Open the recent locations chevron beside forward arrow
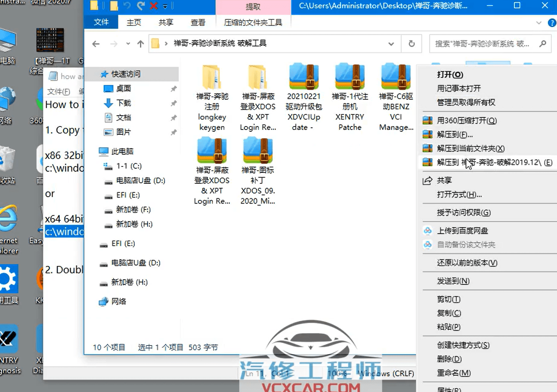Screen dimensions: 557x392 pyautogui.click(x=128, y=43)
